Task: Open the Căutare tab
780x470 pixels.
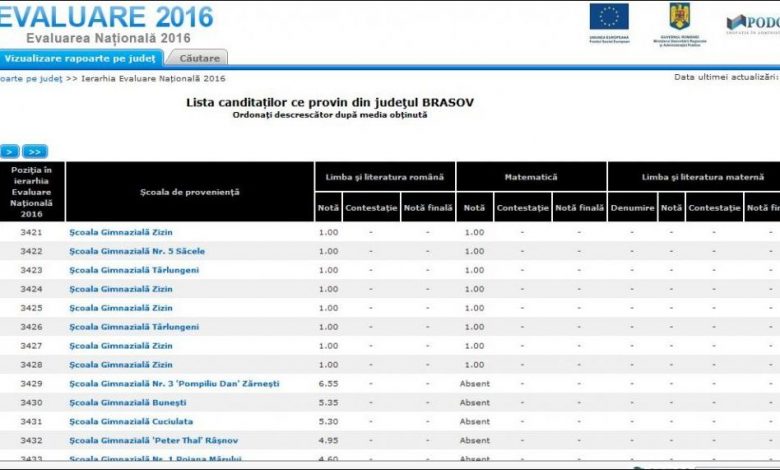Action: (199, 58)
